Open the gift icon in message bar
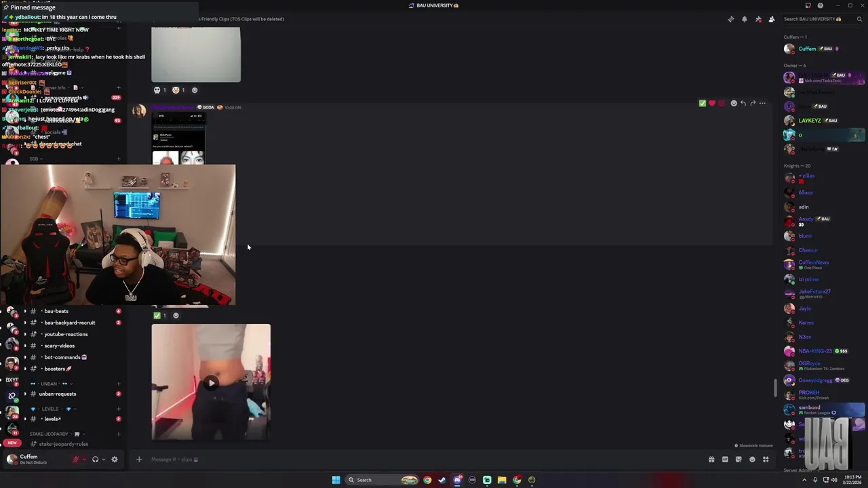868x488 pixels. (711, 460)
